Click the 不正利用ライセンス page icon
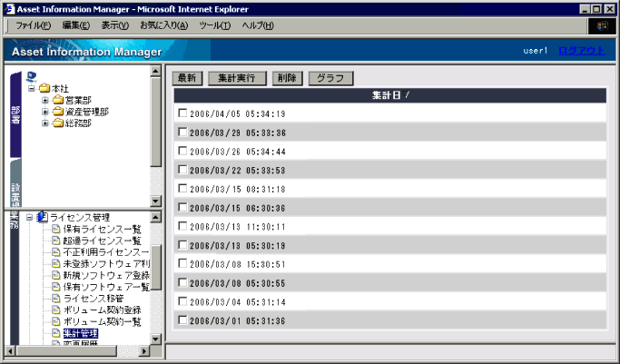Screen dimensions: 620x364 click(56, 252)
